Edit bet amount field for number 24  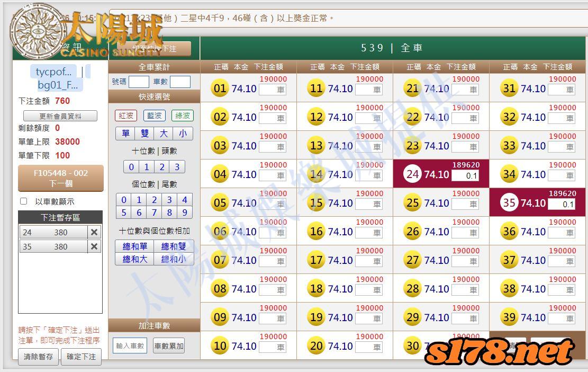(465, 176)
